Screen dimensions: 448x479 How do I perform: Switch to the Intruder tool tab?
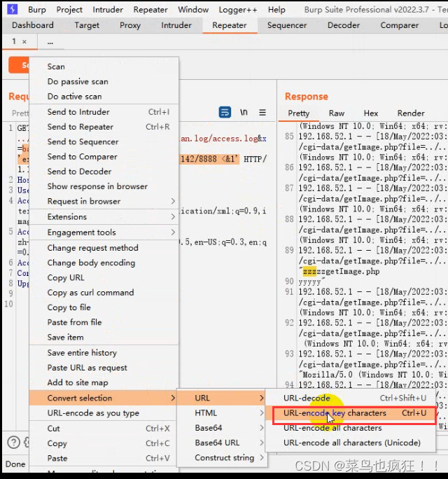(x=176, y=25)
